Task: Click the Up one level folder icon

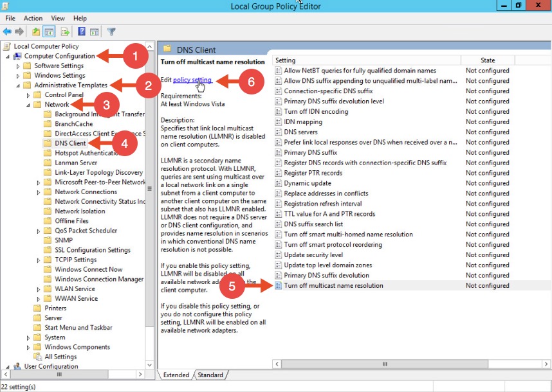Action: click(36, 31)
